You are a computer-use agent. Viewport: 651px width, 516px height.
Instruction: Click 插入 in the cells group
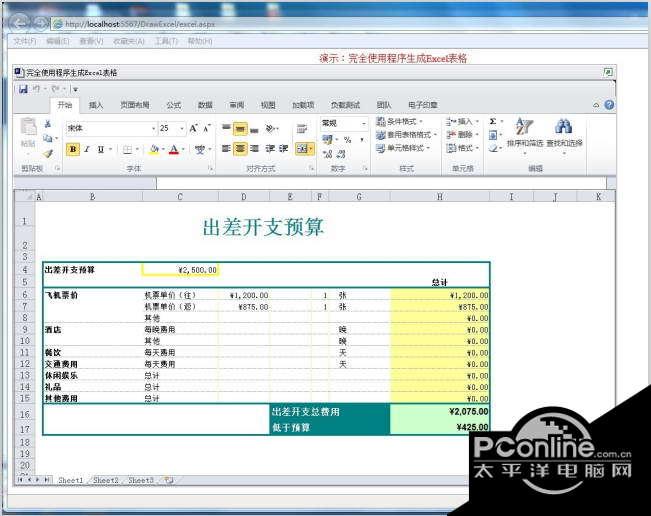pyautogui.click(x=462, y=121)
